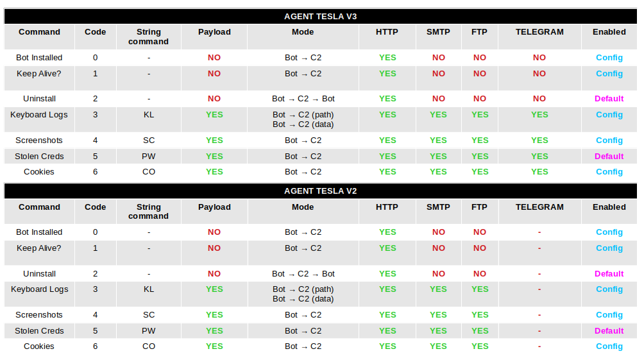The image size is (644, 358).
Task: Click the KL string command in V2 table
Action: pyautogui.click(x=149, y=289)
